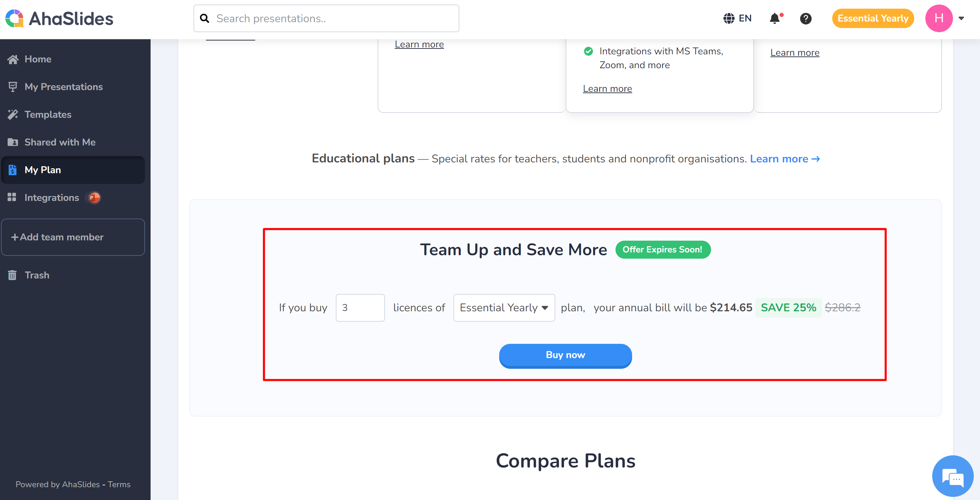This screenshot has height=500, width=980.
Task: Click the Add team member button
Action: (73, 237)
